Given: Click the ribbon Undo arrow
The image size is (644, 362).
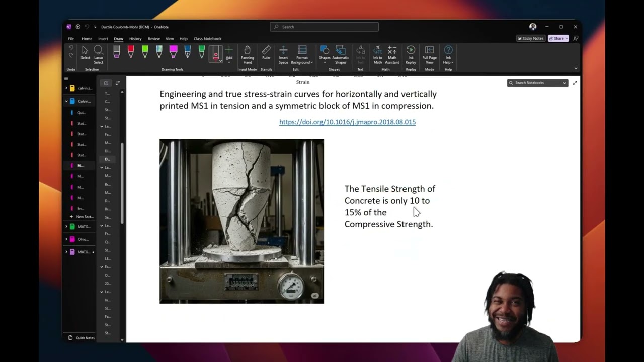Looking at the screenshot, I should [x=71, y=49].
